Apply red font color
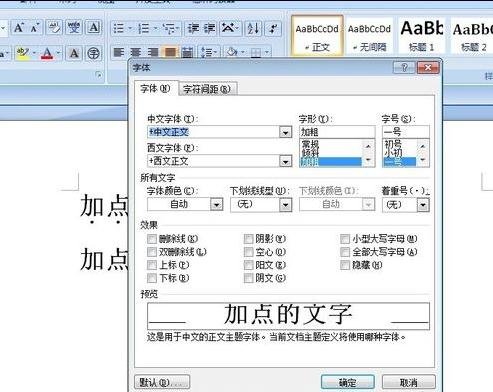Screen dimensions: 493x392 point(47,53)
